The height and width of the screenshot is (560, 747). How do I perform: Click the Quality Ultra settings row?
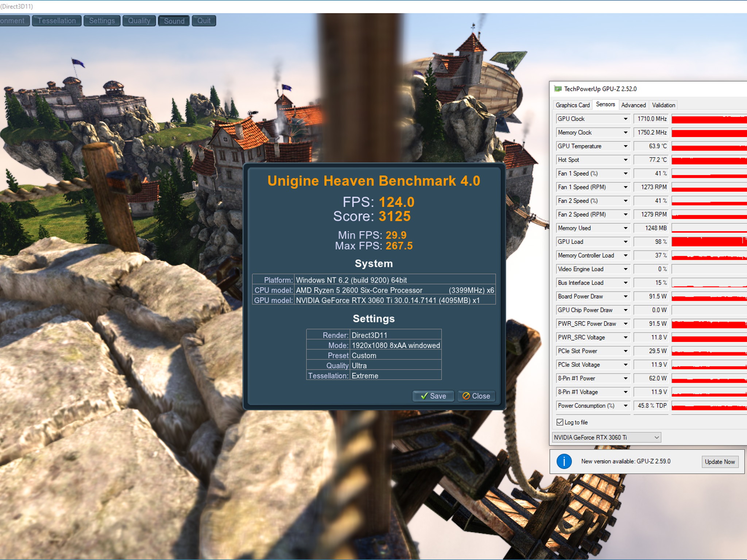coord(374,366)
